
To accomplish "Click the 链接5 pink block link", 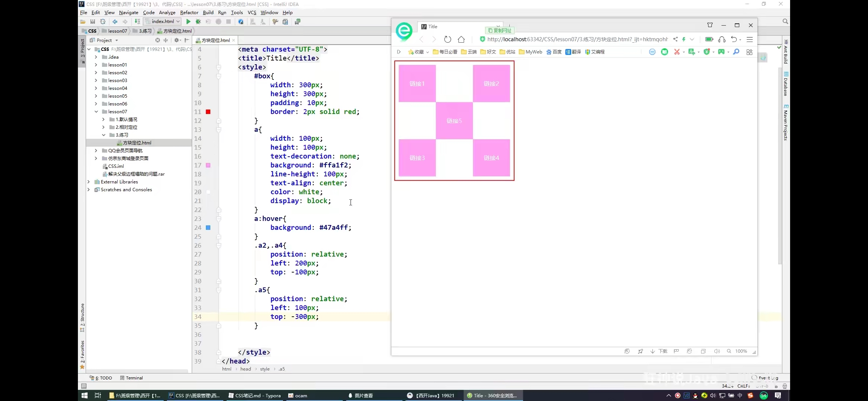I will (454, 121).
